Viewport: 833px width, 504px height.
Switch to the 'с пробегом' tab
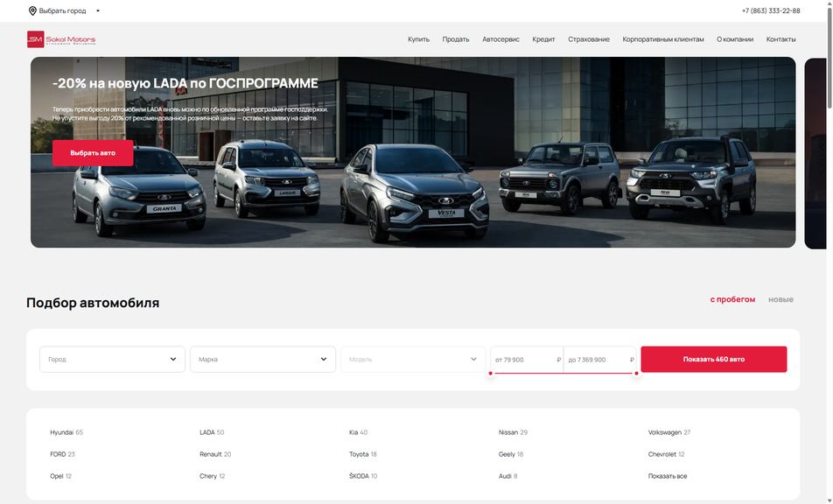pyautogui.click(x=732, y=299)
